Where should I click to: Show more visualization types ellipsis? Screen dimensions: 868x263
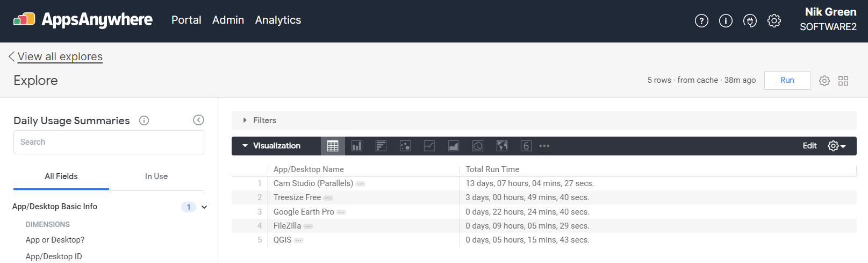(x=544, y=146)
